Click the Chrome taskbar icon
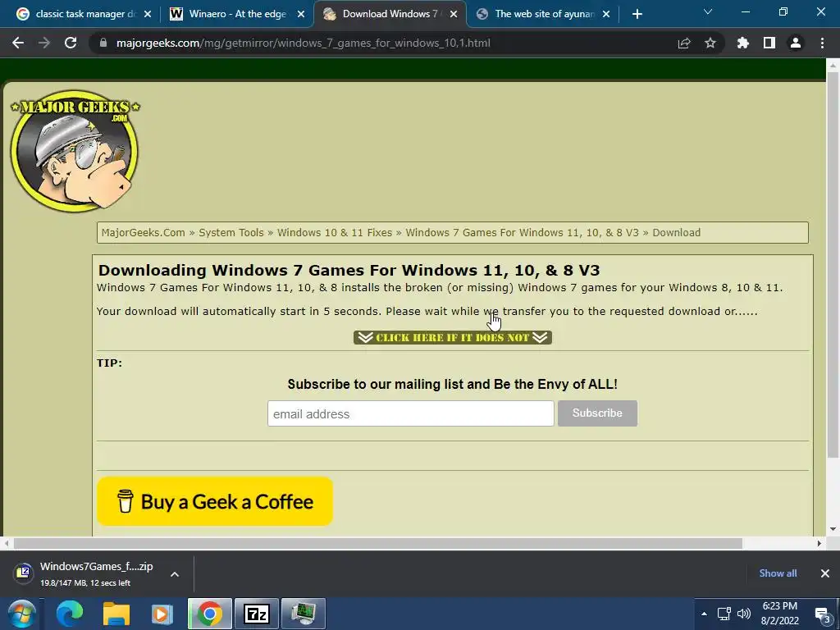This screenshot has width=840, height=630. [x=210, y=614]
